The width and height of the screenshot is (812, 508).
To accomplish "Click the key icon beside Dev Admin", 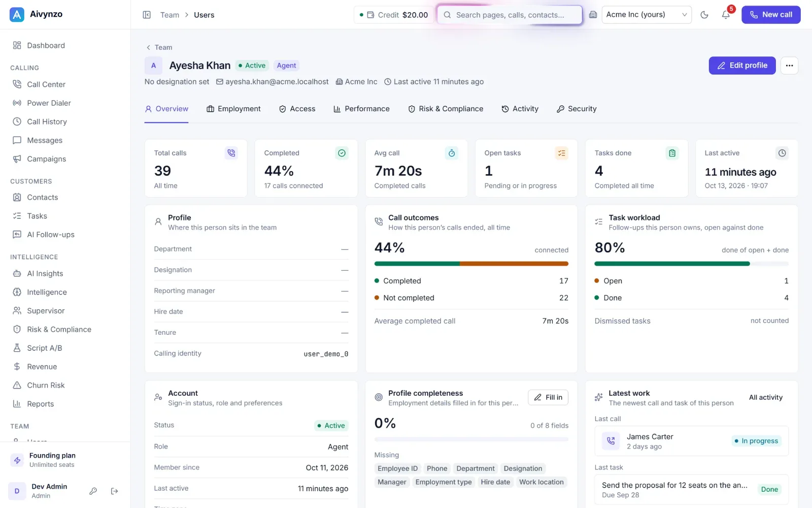I will tap(93, 491).
